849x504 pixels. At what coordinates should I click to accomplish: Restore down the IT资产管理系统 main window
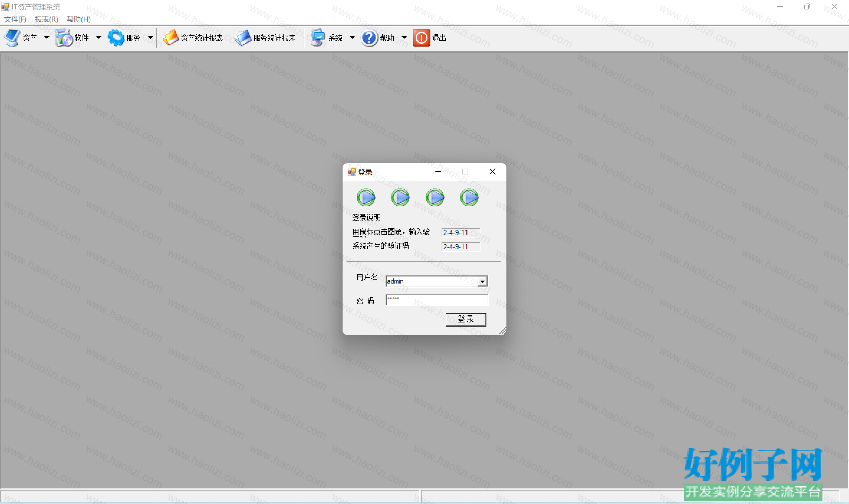807,6
